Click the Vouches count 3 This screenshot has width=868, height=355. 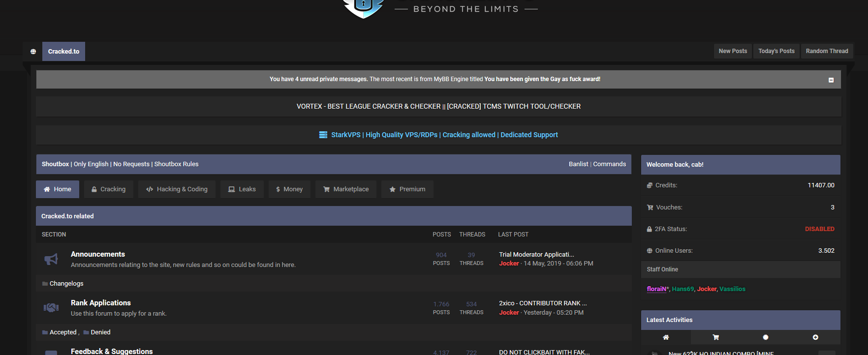click(833, 207)
